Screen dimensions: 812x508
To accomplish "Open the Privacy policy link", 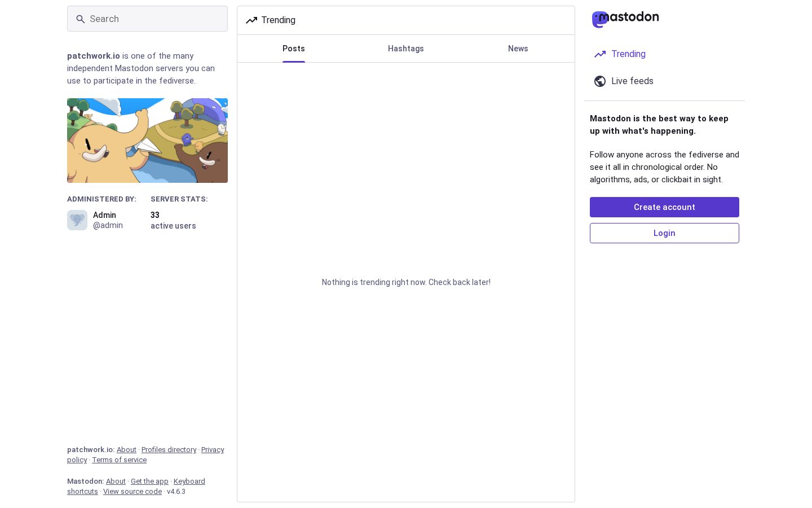I will 213,450.
